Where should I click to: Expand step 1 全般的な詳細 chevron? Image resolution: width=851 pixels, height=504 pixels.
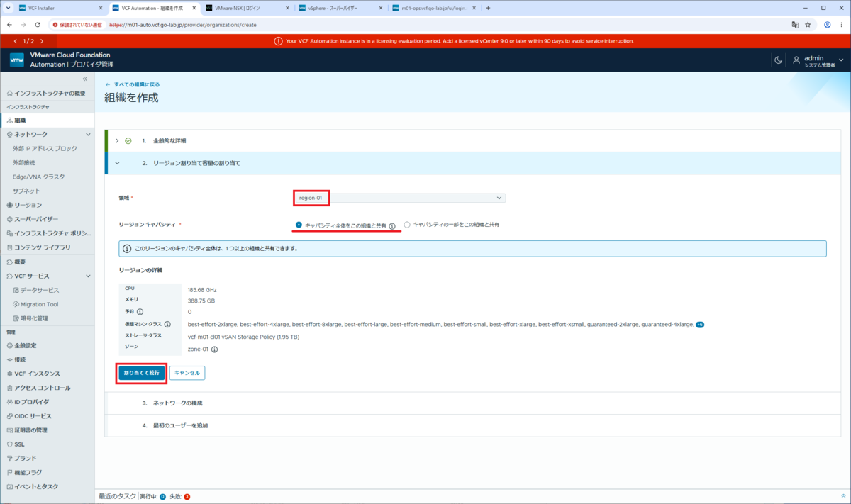(x=117, y=140)
